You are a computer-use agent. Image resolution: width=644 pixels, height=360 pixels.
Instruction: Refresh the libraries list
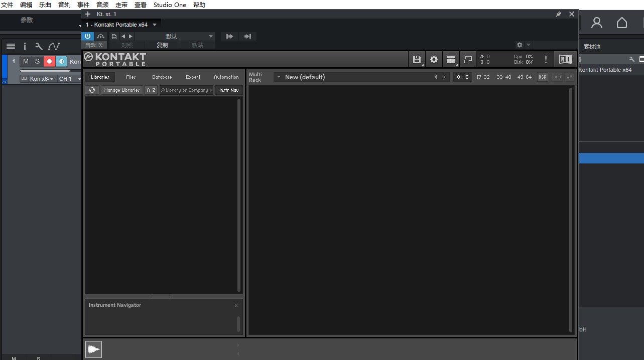coord(92,90)
